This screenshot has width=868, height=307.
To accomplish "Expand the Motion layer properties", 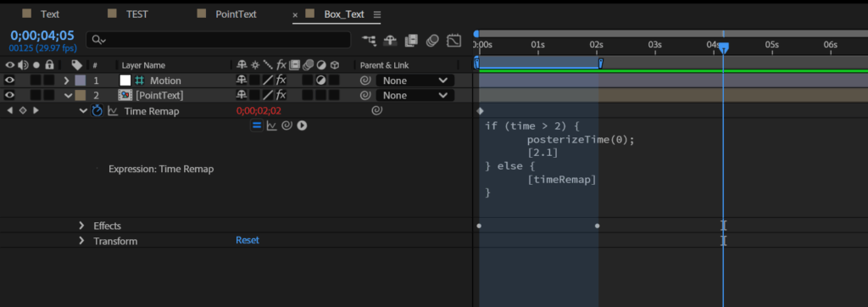I will 67,81.
